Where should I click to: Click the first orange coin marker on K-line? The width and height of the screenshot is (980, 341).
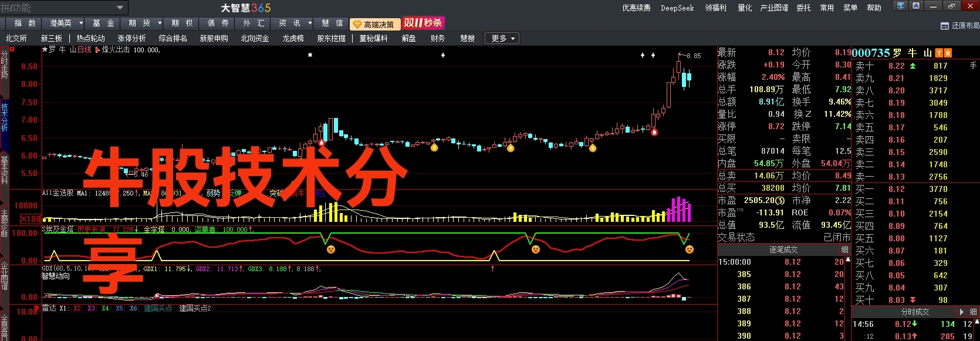[x=434, y=148]
